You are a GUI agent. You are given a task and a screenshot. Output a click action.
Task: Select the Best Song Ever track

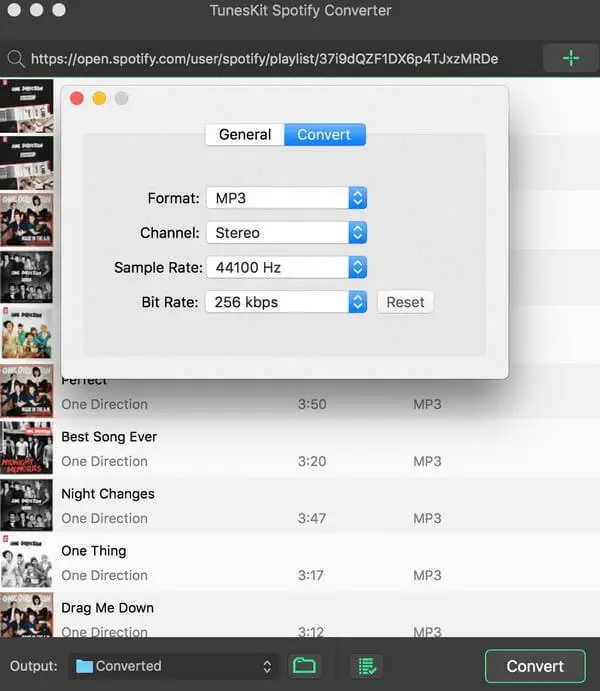coord(300,448)
